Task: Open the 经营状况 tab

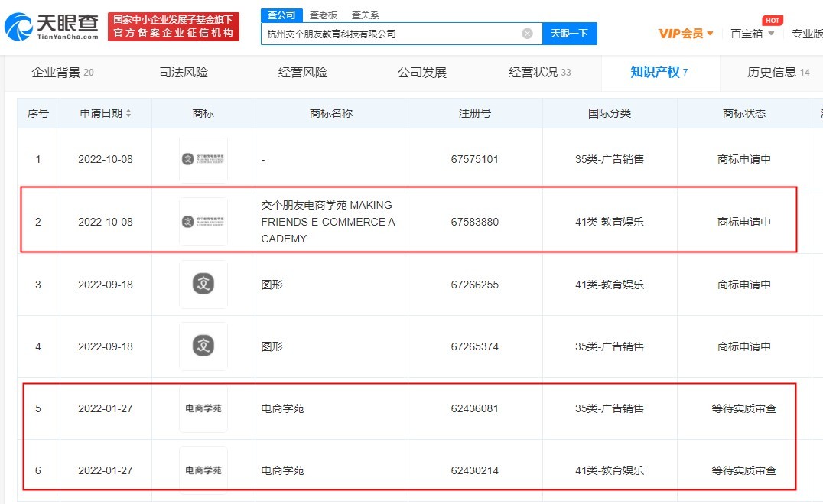Action: (x=539, y=73)
